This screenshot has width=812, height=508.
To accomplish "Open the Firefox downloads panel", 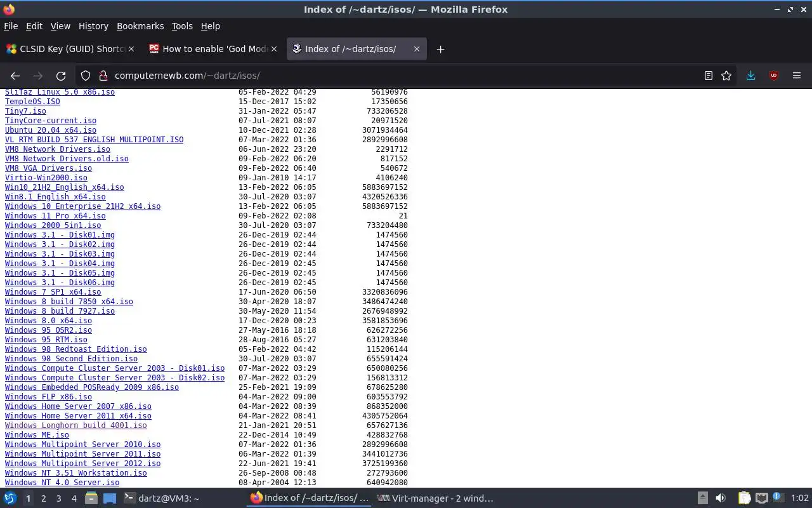I will [x=750, y=76].
